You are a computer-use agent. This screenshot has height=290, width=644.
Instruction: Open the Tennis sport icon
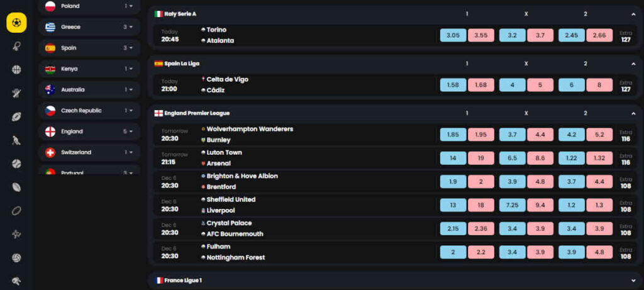point(16,47)
